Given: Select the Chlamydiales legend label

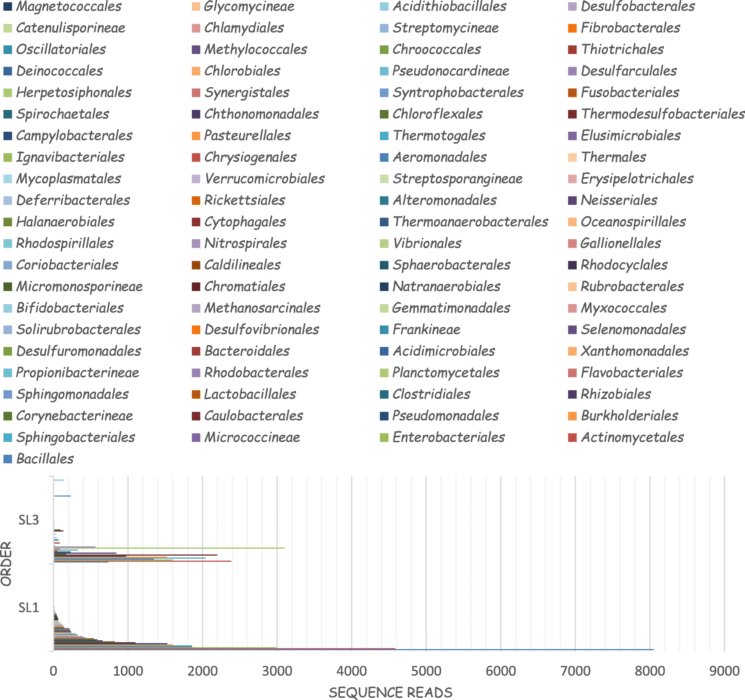Looking at the screenshot, I should (x=244, y=28).
